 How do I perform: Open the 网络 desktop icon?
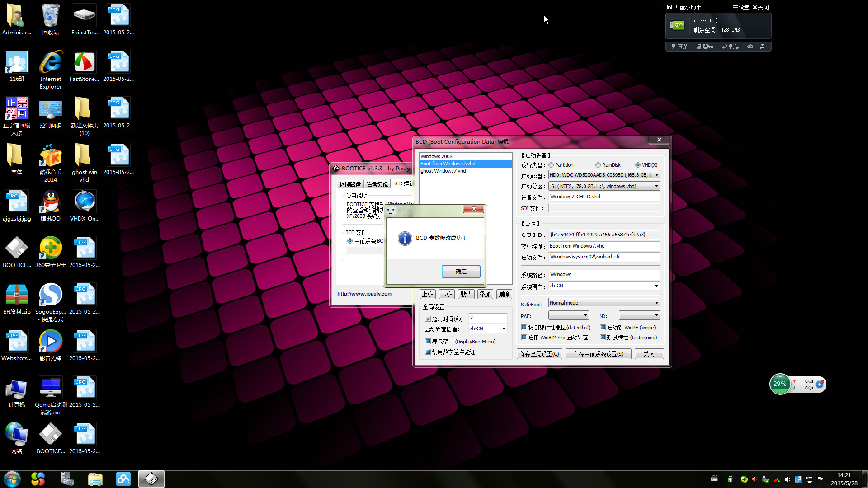[17, 438]
